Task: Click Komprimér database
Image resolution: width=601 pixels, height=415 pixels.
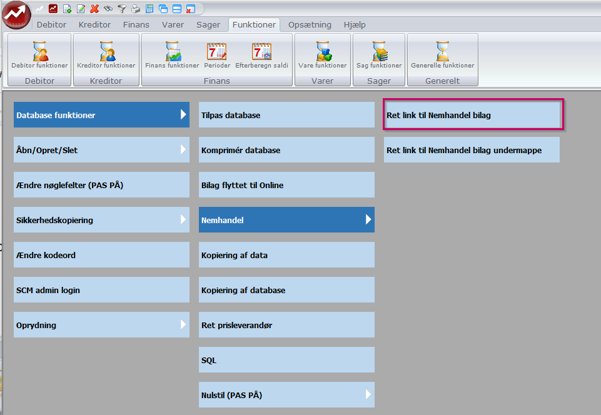Action: pyautogui.click(x=286, y=150)
